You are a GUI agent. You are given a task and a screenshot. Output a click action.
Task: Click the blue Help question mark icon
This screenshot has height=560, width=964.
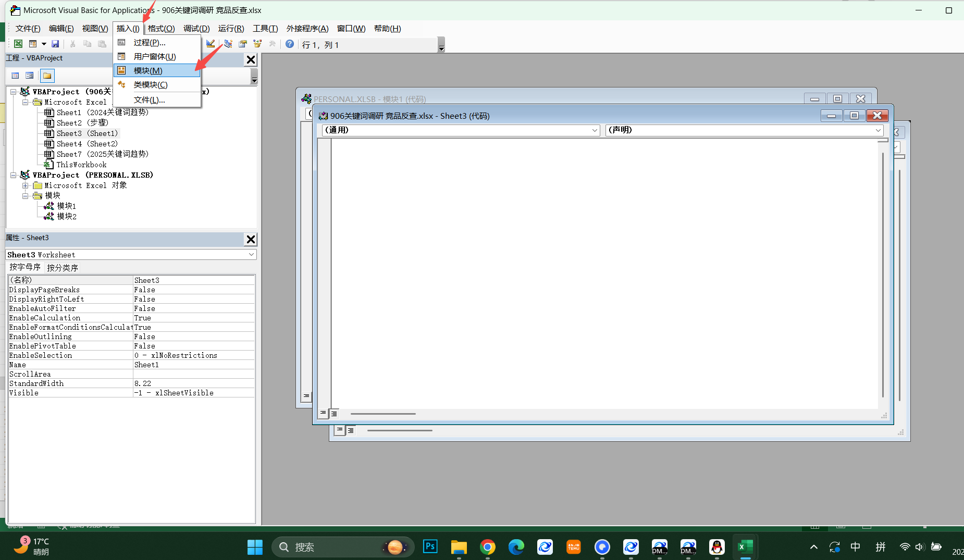pyautogui.click(x=290, y=44)
